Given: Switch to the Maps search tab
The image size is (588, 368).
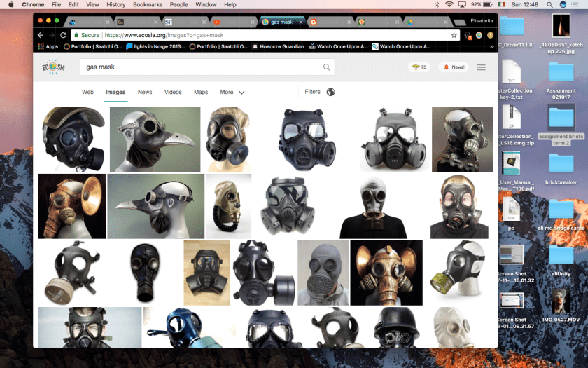Looking at the screenshot, I should (x=201, y=92).
